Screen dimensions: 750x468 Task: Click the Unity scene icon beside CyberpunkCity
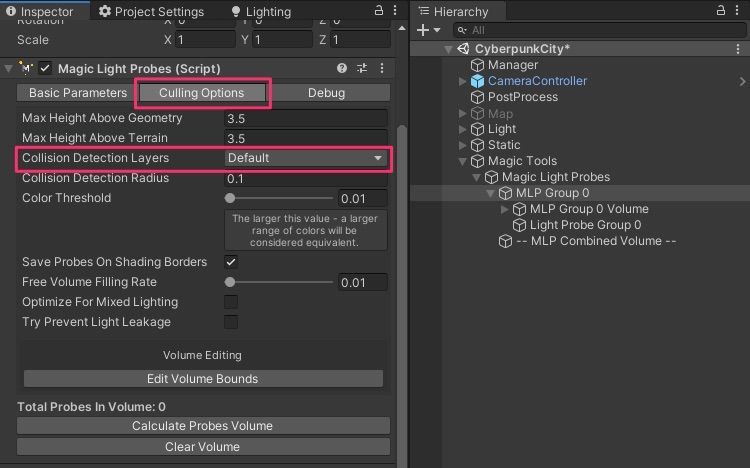(x=463, y=49)
